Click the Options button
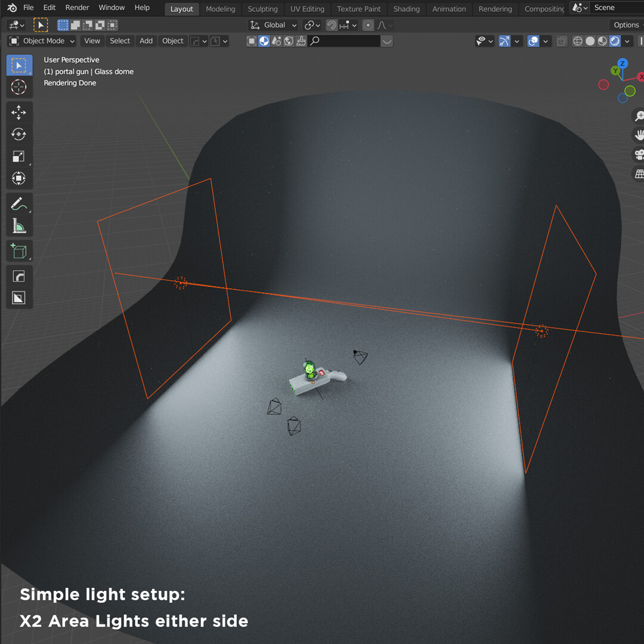 tap(626, 25)
